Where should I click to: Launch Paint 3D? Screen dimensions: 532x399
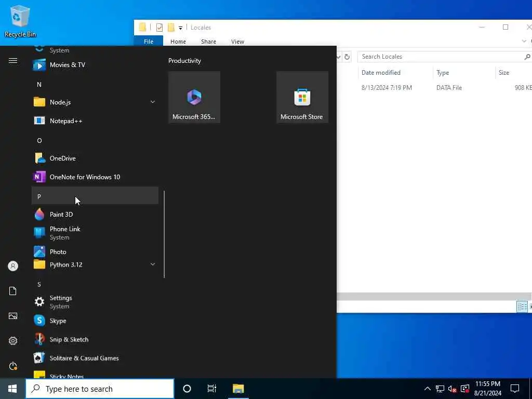point(95,215)
